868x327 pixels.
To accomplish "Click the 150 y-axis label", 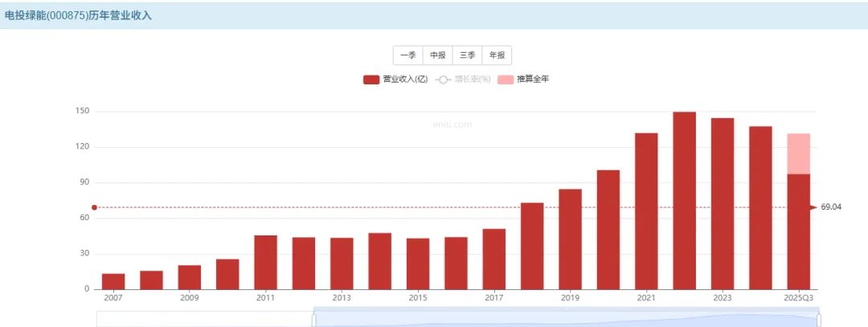I will [83, 111].
